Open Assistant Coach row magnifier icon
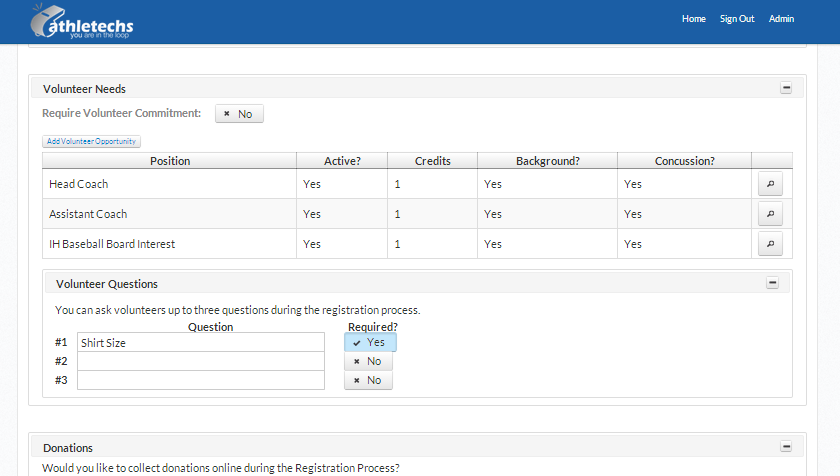Screen dimensions: 840x476 click(x=770, y=214)
